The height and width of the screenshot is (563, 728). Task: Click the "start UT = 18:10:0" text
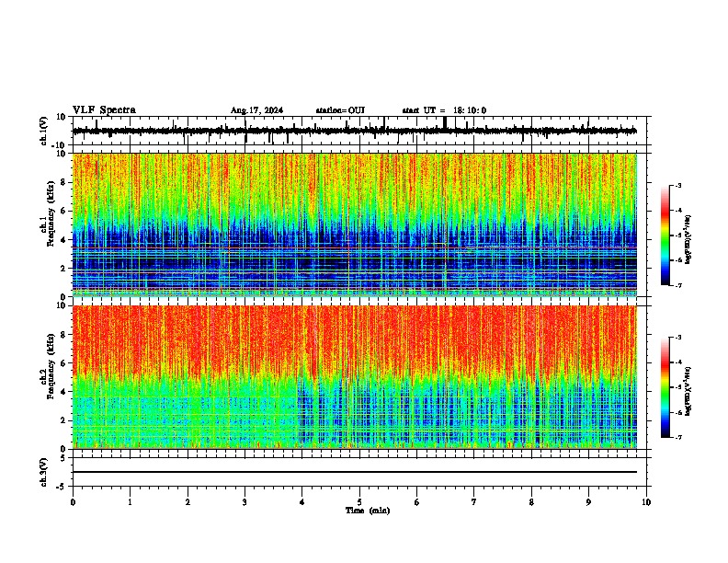tap(444, 110)
